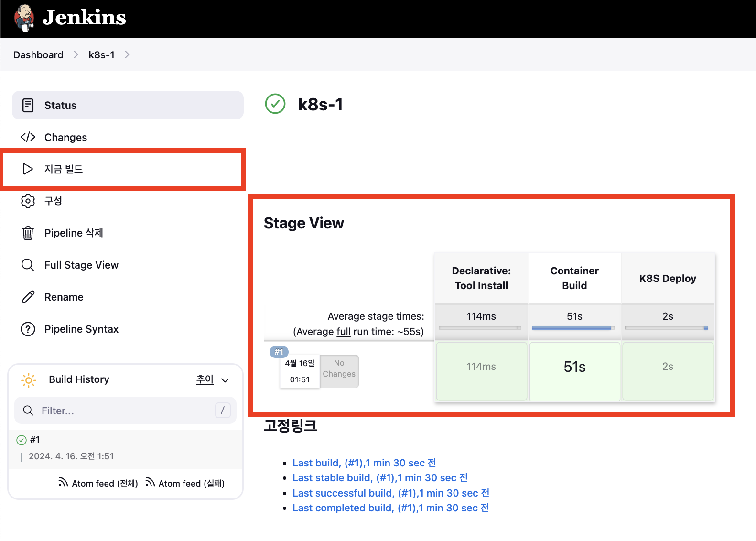Open Atom feed (전체) link
The image size is (756, 541).
coord(105,484)
